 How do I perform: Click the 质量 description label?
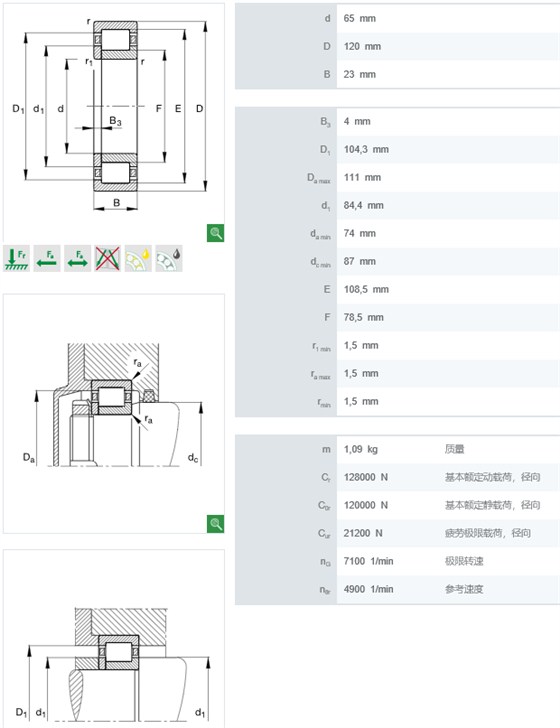pyautogui.click(x=455, y=449)
